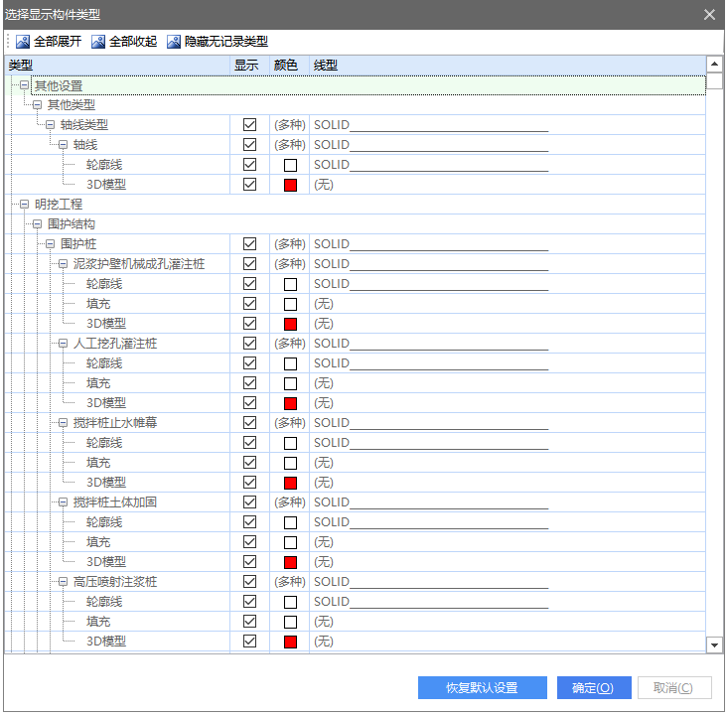Open white color swatch for 轴线 轮廓线
This screenshot has width=728, height=715.
(290, 165)
